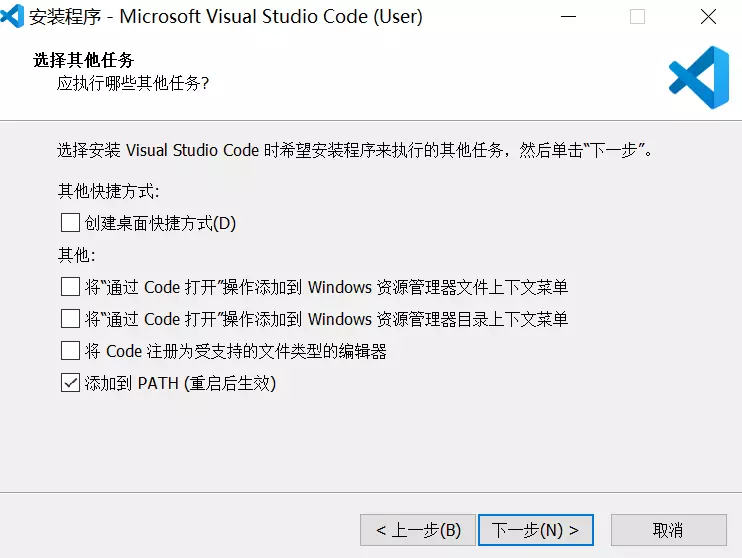Go back with the 上一步(B) button
This screenshot has height=558, width=742.
click(x=418, y=529)
